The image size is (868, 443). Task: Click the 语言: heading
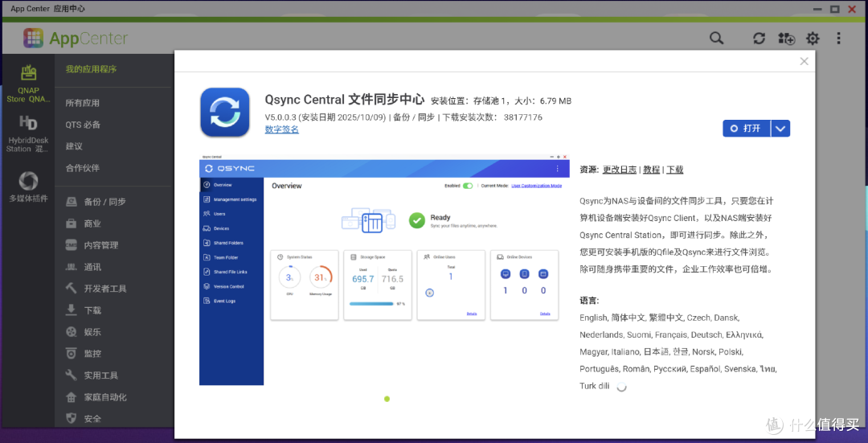(590, 301)
